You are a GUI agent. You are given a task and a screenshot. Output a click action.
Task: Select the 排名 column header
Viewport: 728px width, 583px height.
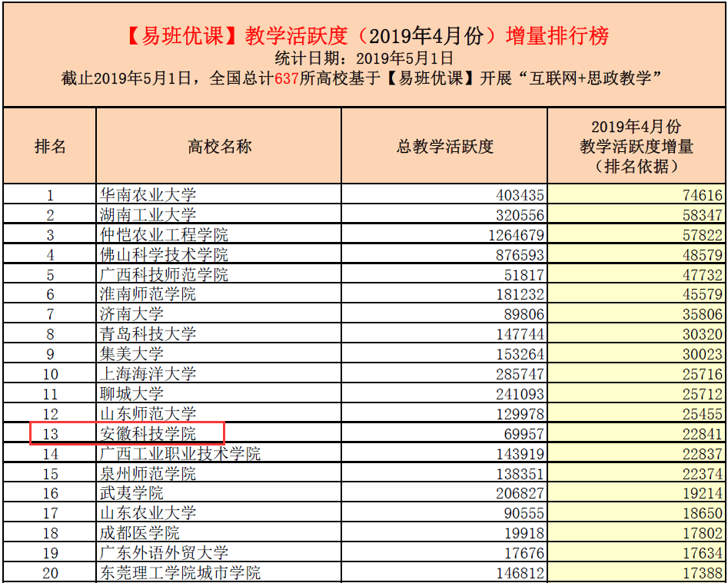[50, 146]
